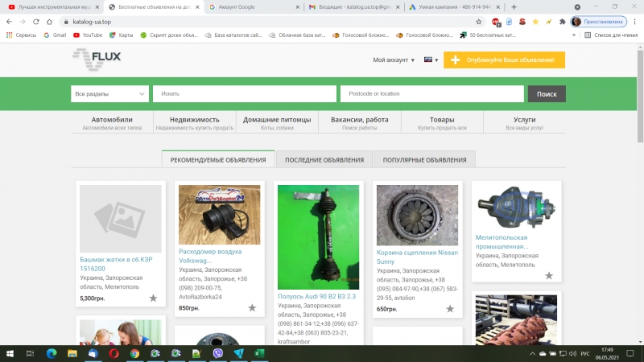Expand the Все разделы category dropdown
The image size is (644, 362).
109,94
